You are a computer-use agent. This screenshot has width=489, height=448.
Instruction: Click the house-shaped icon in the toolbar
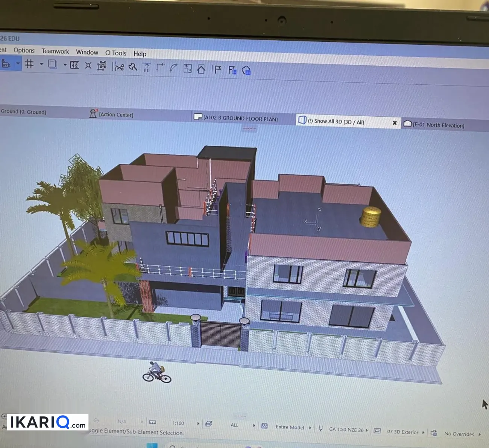click(x=201, y=69)
